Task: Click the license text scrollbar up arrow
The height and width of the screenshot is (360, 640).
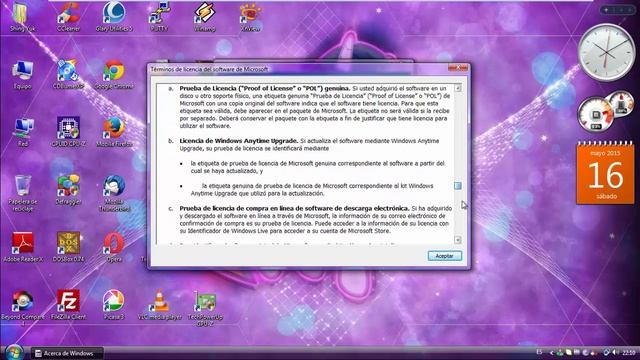Action: [x=458, y=88]
